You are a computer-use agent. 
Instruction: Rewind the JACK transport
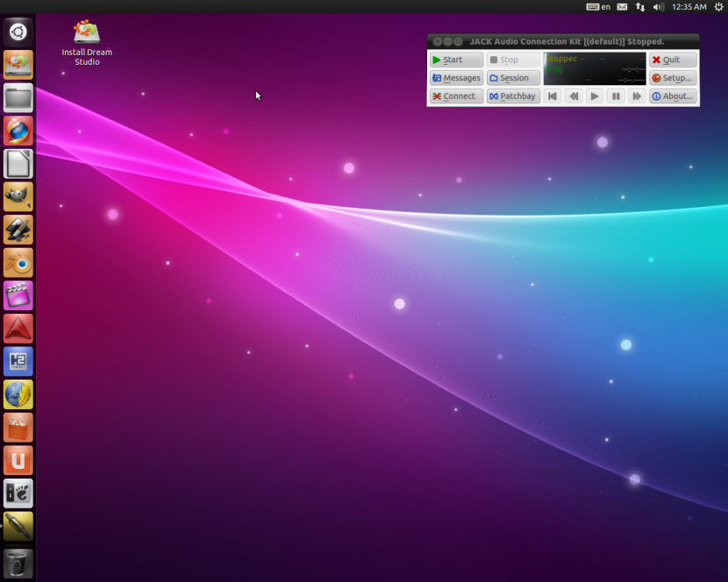click(574, 96)
